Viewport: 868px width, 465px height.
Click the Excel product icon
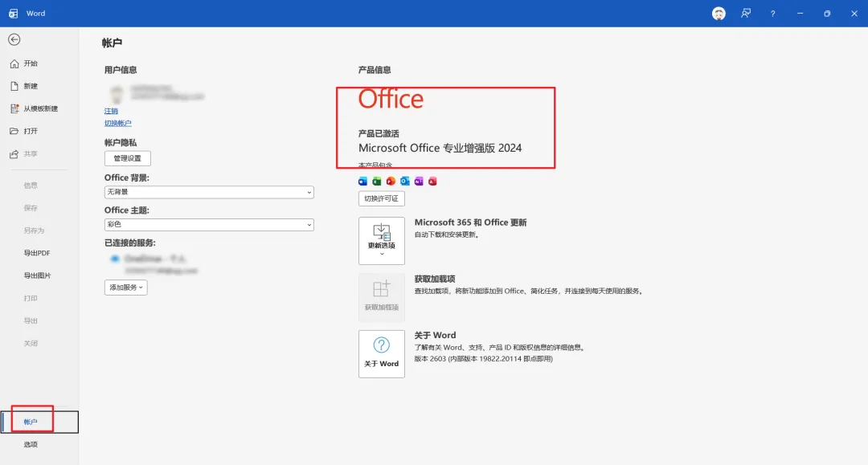(376, 182)
